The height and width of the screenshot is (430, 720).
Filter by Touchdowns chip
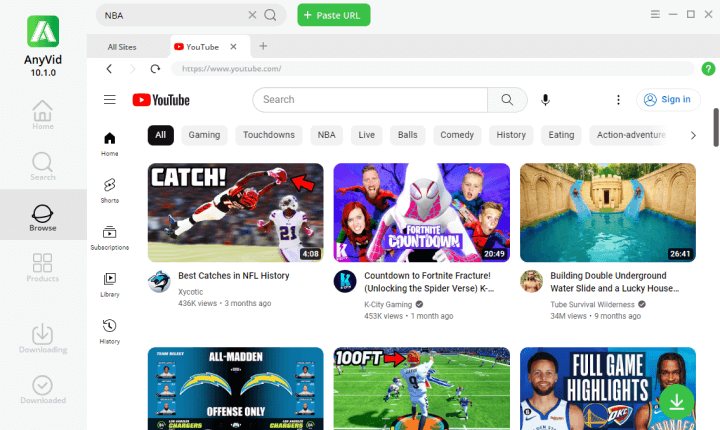pyautogui.click(x=269, y=135)
